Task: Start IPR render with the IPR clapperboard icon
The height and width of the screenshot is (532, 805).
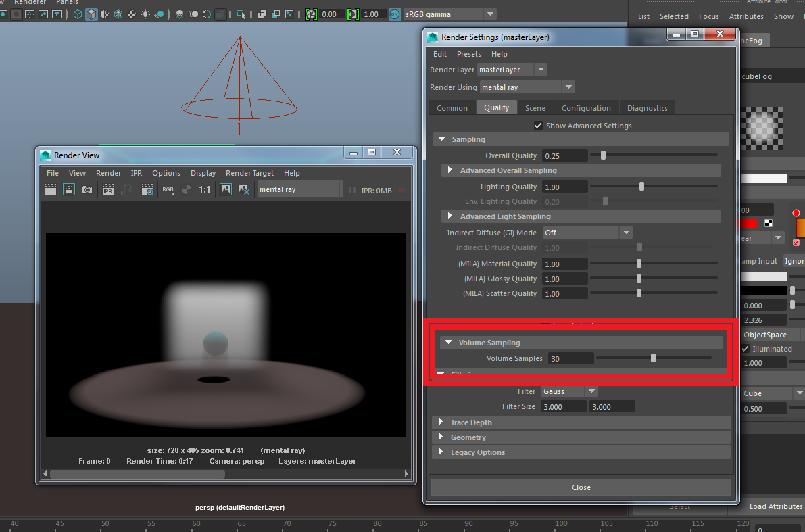Action: [108, 190]
